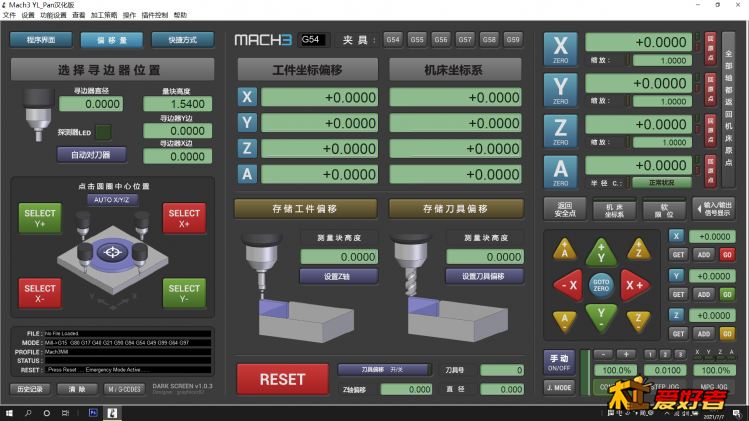Jog A axis negative with A- arrow
The height and width of the screenshot is (421, 749).
[x=564, y=321]
